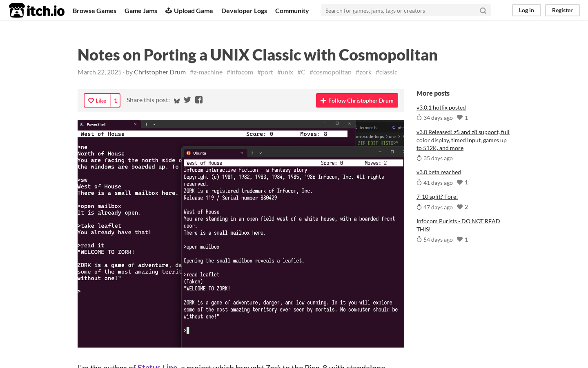Viewport: 588px width, 368px height.
Task: Share post on Bluesky icon
Action: [x=177, y=100]
